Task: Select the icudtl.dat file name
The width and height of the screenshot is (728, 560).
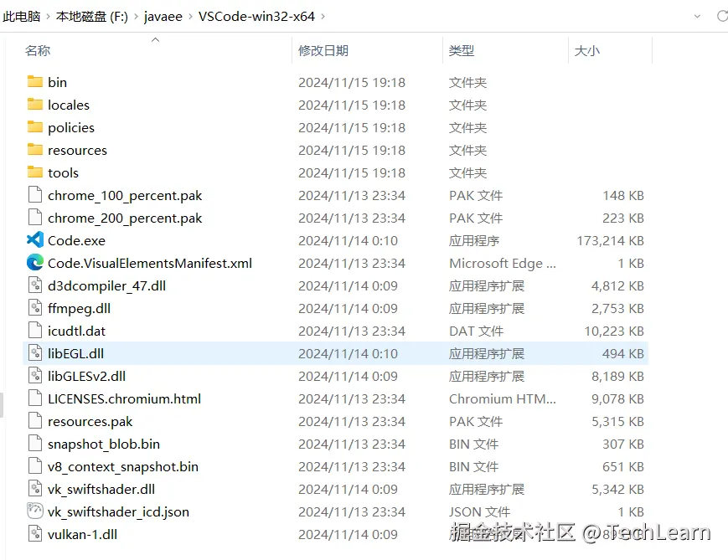Action: [x=76, y=331]
